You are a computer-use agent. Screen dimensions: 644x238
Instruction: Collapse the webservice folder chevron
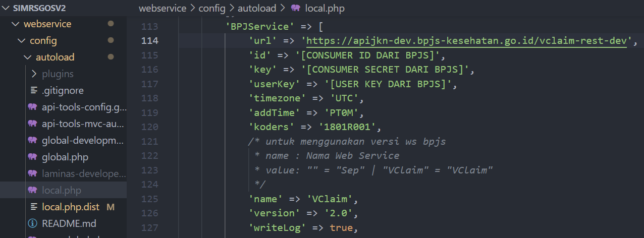pos(16,24)
